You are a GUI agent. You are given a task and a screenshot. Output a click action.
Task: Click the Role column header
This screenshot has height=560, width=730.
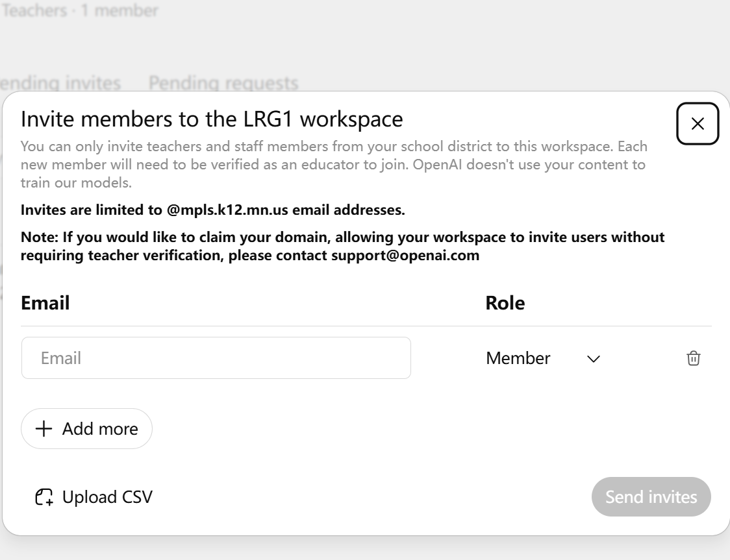click(x=505, y=303)
